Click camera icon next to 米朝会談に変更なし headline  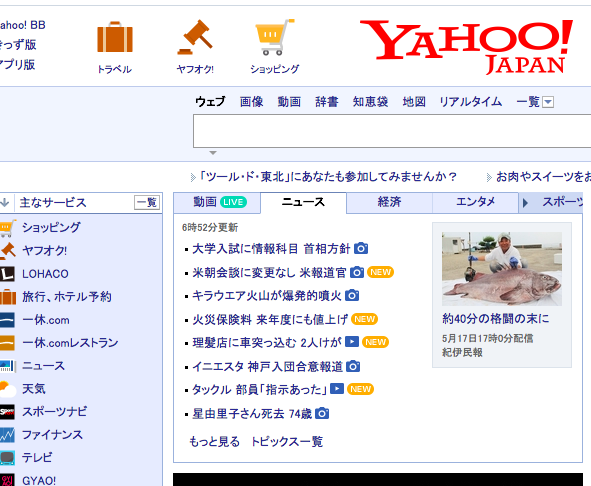(357, 272)
